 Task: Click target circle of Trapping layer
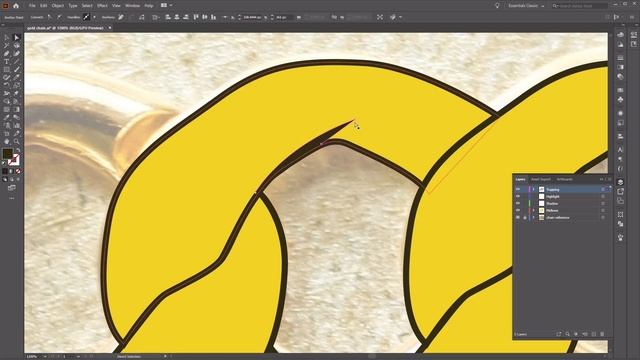coord(603,189)
